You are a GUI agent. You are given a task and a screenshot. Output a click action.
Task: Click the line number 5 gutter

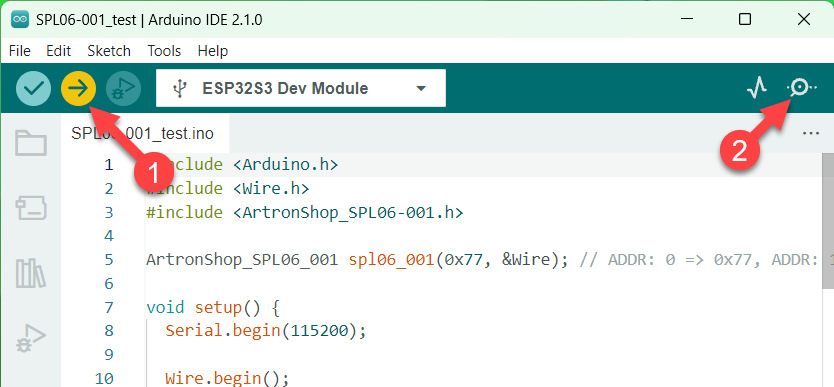coord(109,260)
